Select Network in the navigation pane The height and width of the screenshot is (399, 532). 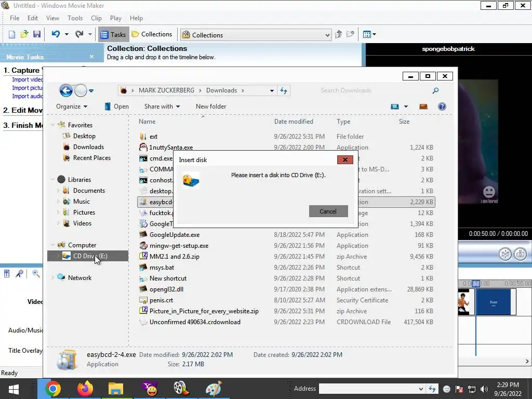click(x=79, y=278)
